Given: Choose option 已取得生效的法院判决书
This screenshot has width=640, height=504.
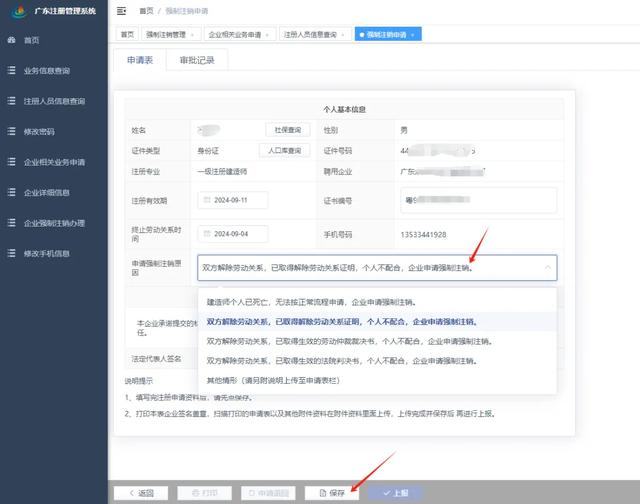Looking at the screenshot, I should (377, 361).
